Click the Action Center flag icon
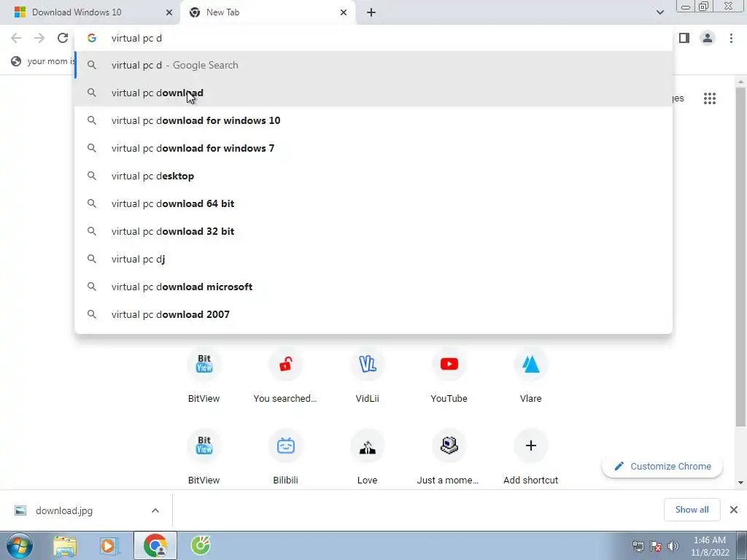The width and height of the screenshot is (747, 560). tap(655, 545)
